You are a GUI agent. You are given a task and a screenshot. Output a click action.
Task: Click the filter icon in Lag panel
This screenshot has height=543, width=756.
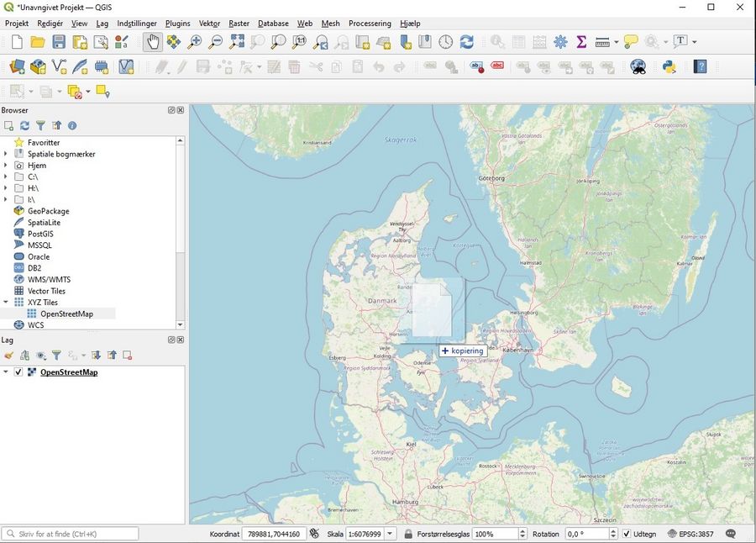tap(56, 356)
